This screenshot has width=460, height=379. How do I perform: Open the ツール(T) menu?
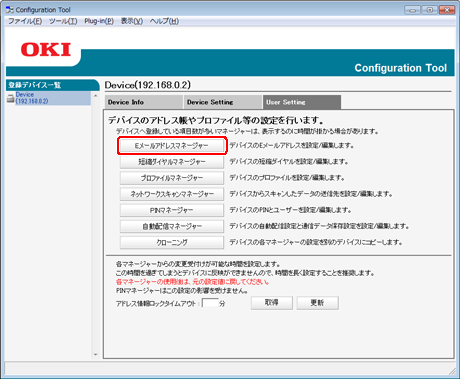tap(63, 21)
